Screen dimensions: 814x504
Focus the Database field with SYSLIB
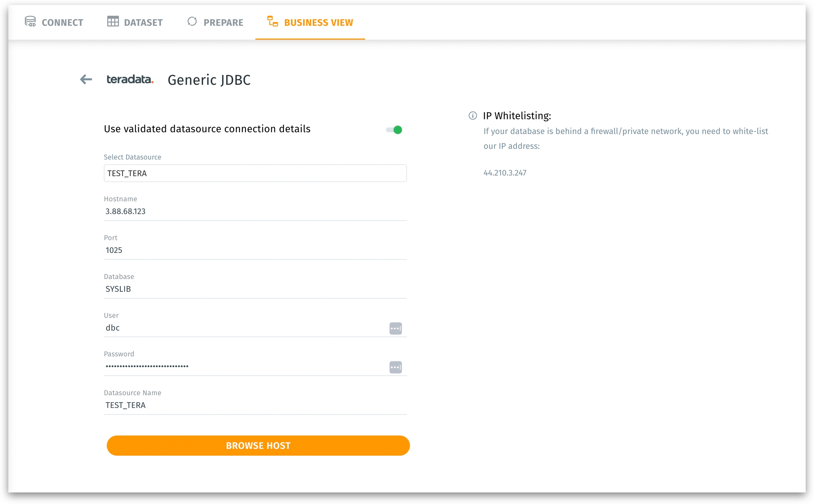[x=255, y=289]
